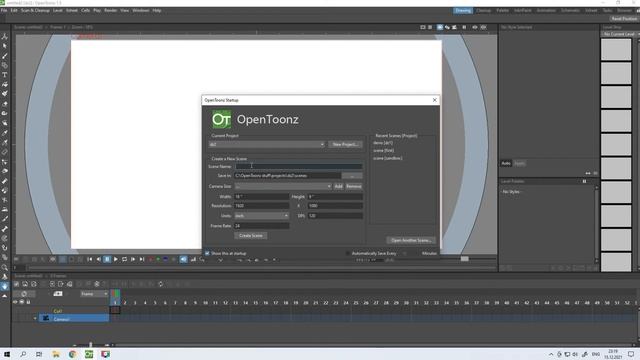Expand the Camera row arrow
This screenshot has height=360, width=640.
(x=35, y=319)
